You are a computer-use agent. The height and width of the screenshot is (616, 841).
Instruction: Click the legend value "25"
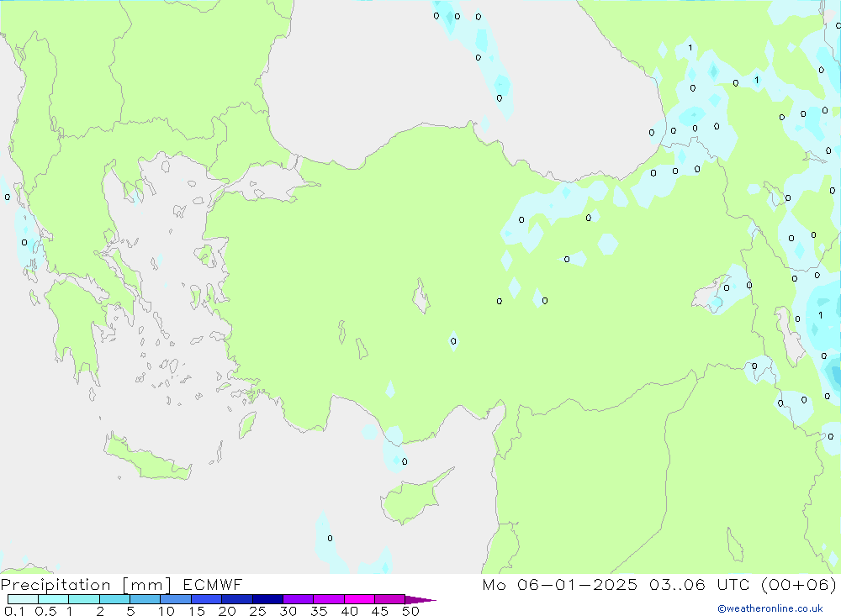pyautogui.click(x=257, y=611)
